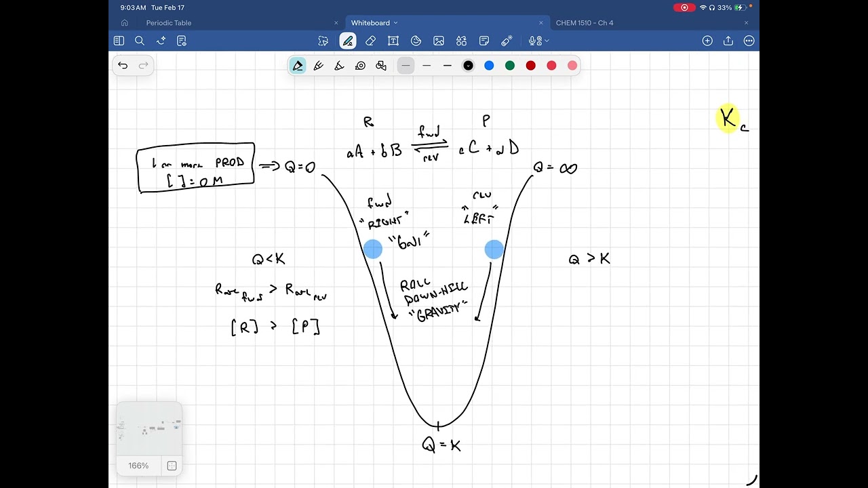
Task: Tap the fit-to-page view button
Action: (x=172, y=466)
